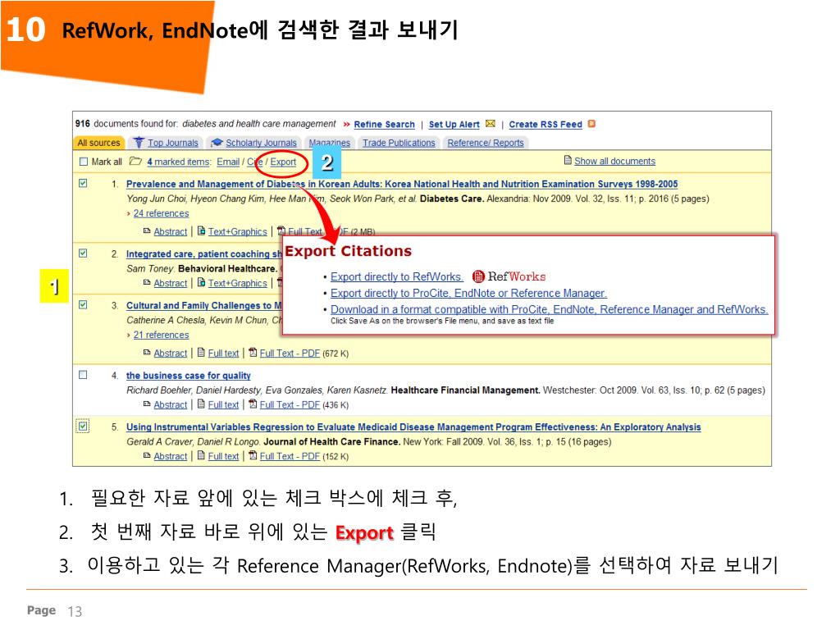Image resolution: width=840 pixels, height=630 pixels.
Task: Click Abstract icon for result 4
Action: [147, 404]
